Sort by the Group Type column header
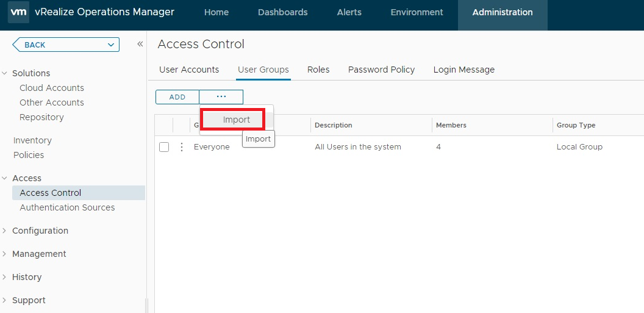This screenshot has width=644, height=313. pyautogui.click(x=576, y=125)
